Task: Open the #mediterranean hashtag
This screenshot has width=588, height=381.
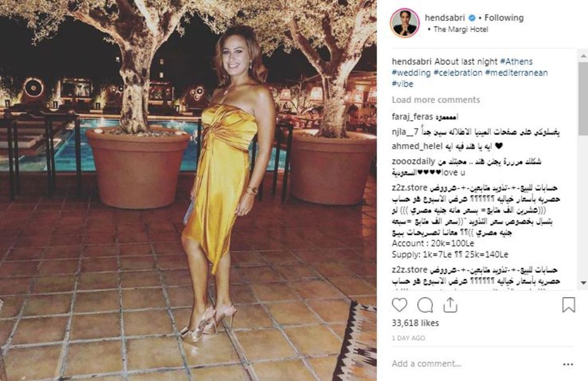Action: click(516, 73)
